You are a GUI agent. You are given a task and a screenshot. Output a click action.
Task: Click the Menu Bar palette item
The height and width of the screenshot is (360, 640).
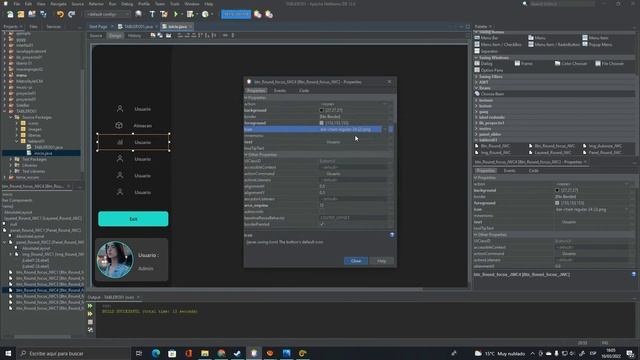486,38
